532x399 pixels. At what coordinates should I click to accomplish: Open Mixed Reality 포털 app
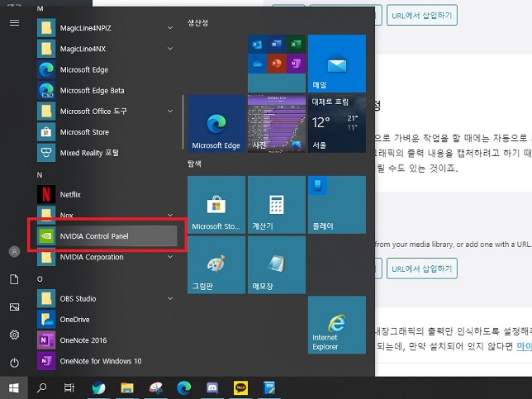[x=107, y=153]
